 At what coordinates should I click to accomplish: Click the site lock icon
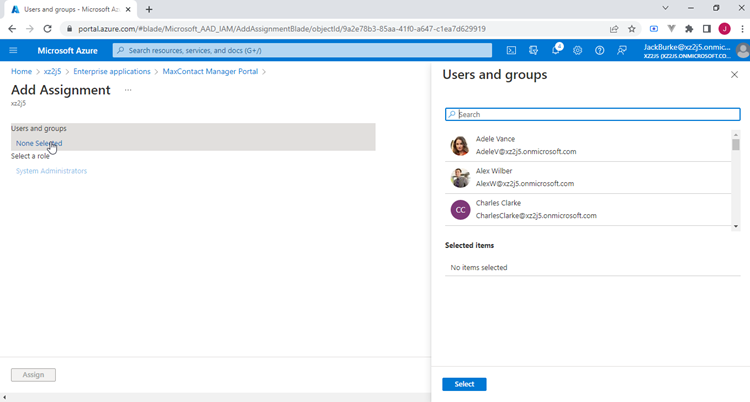69,29
